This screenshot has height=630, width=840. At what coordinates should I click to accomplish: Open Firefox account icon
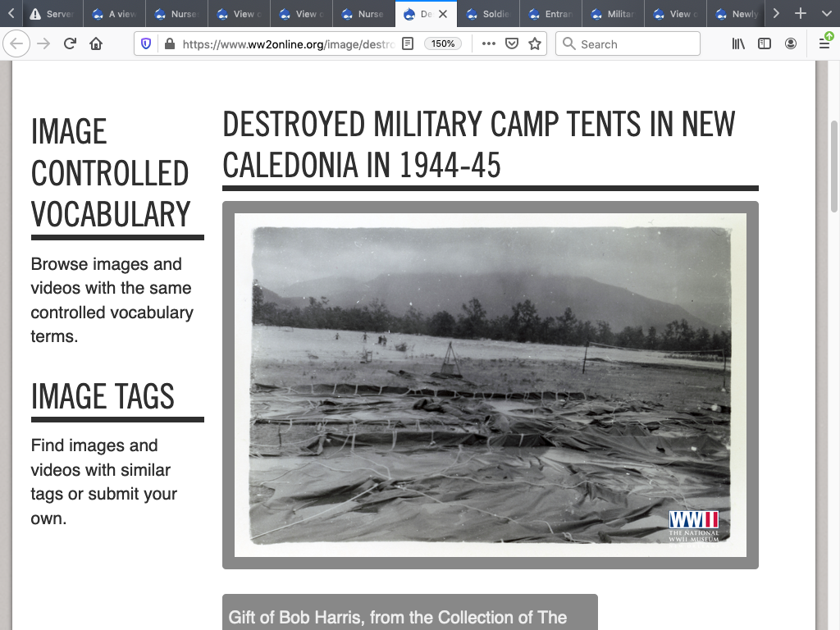(791, 44)
